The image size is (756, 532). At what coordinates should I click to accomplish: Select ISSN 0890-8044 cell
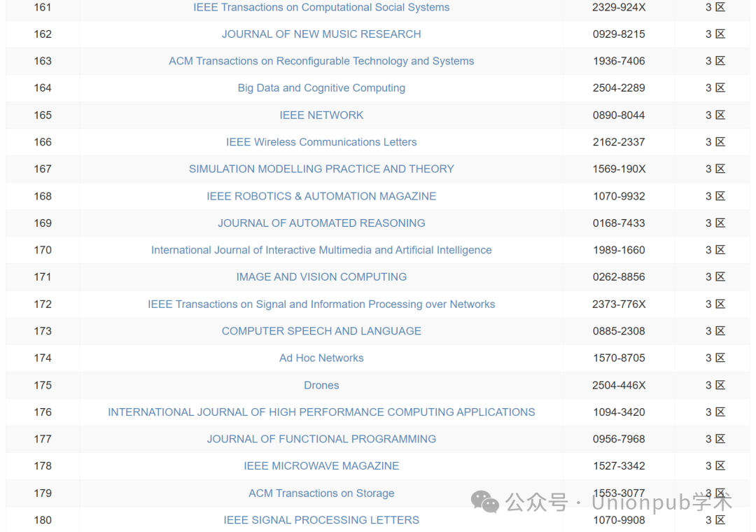(619, 115)
